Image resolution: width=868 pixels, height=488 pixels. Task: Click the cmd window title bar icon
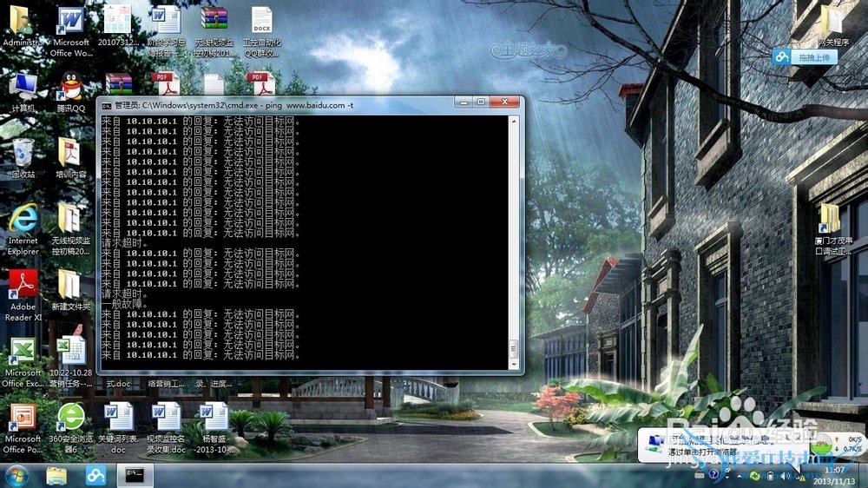coord(106,105)
